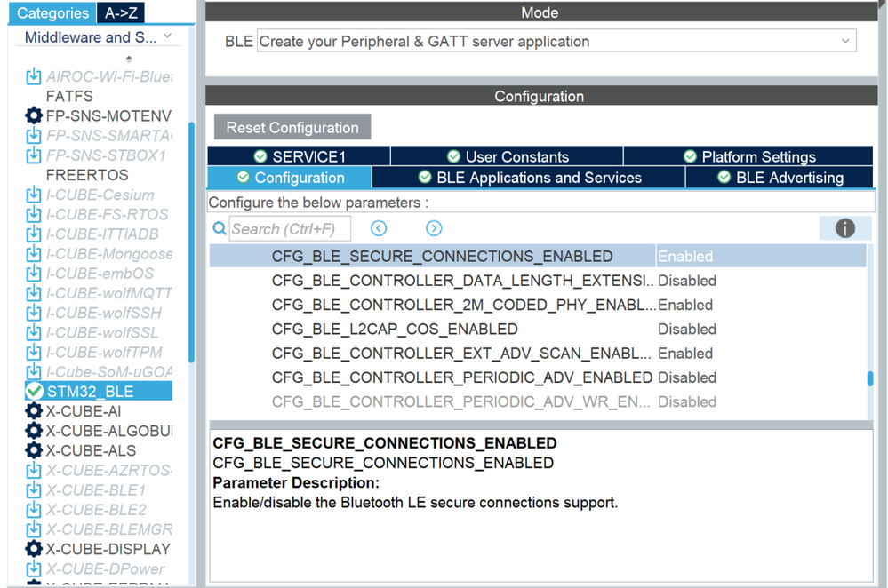The width and height of the screenshot is (888, 588).
Task: Select CFG_BLE_SECURE_CONNECTIONS_ENABLED row
Action: [538, 257]
